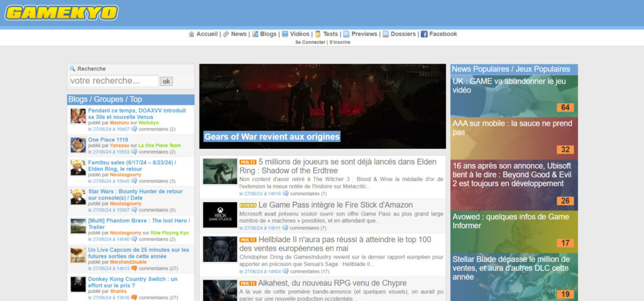The image size is (644, 301).
Task: Click comment bubble icon on DOAXVV post
Action: coord(134,129)
